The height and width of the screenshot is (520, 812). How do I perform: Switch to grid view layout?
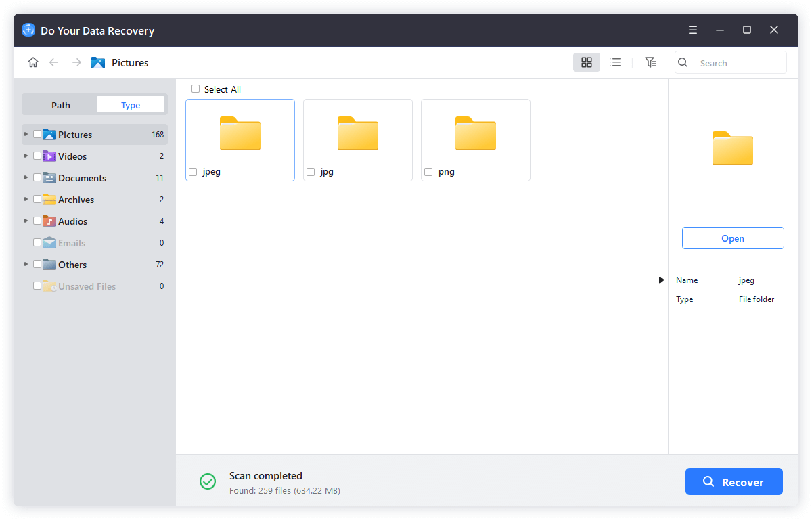(586, 62)
